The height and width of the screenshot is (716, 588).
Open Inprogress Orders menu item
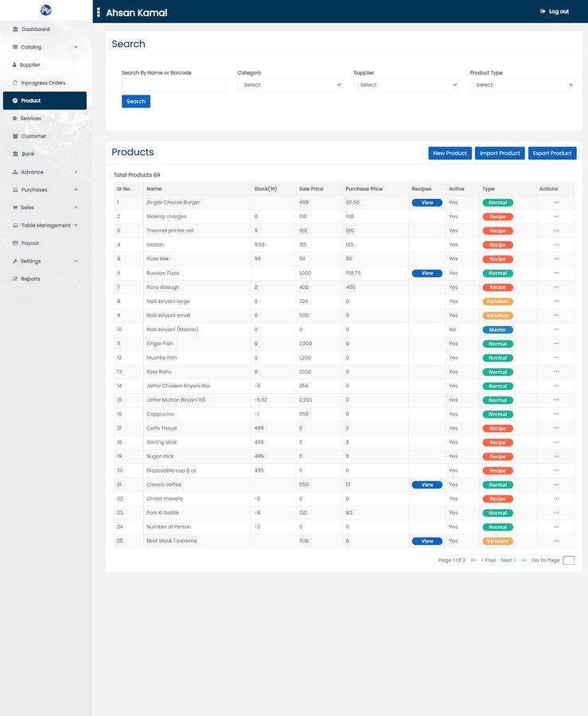[45, 83]
